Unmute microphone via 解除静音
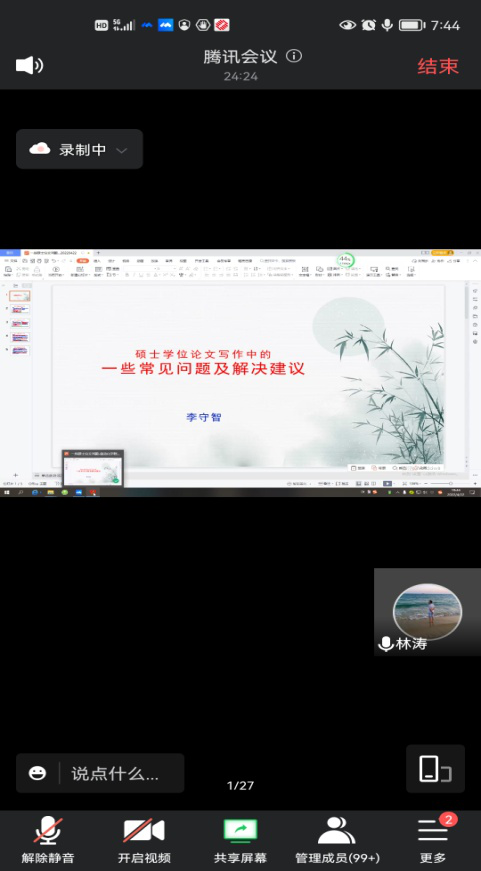 coord(48,840)
